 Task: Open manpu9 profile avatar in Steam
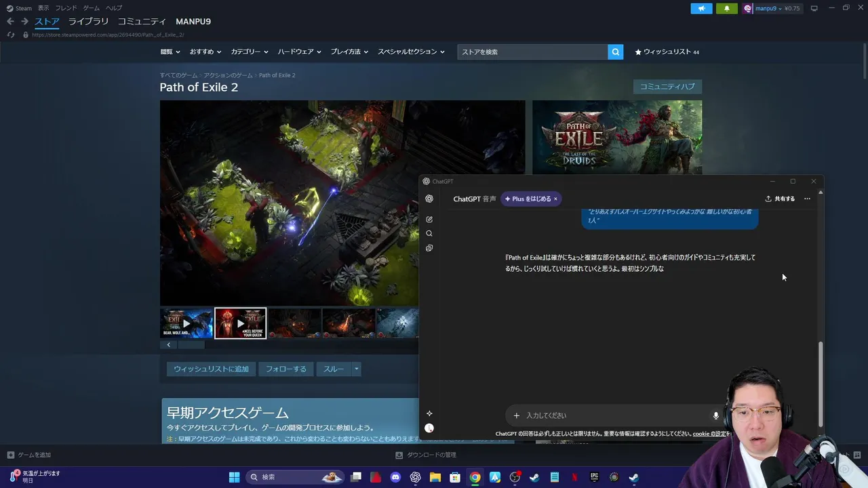coord(748,8)
